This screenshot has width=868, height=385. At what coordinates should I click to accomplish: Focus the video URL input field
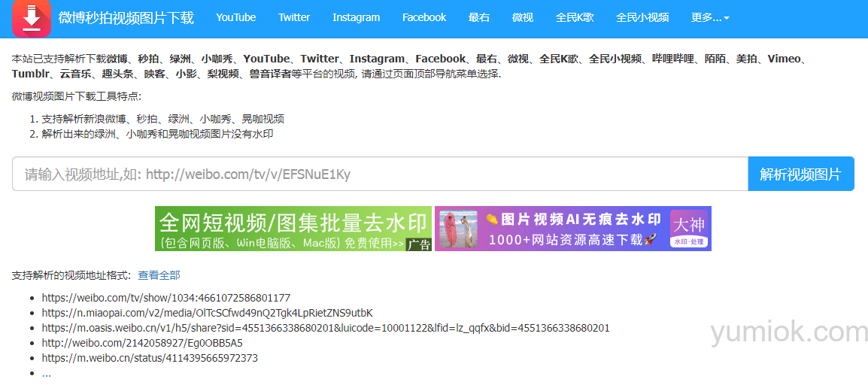tap(380, 174)
